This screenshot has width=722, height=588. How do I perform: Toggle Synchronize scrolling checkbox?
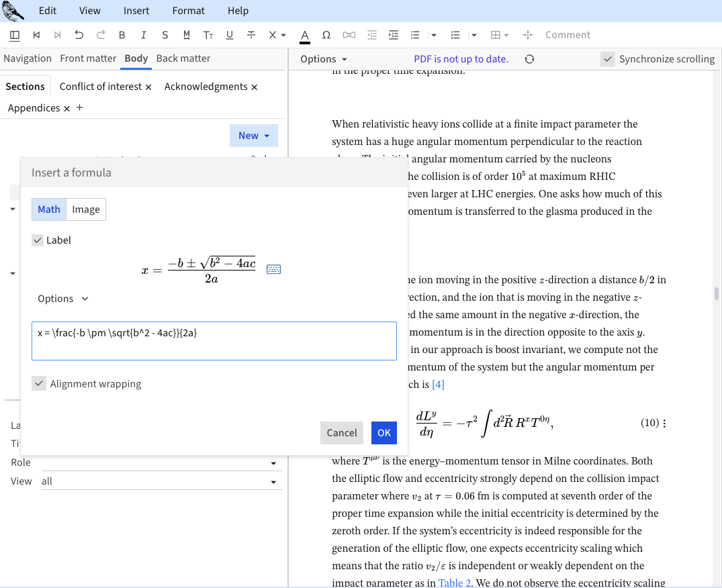click(x=607, y=59)
